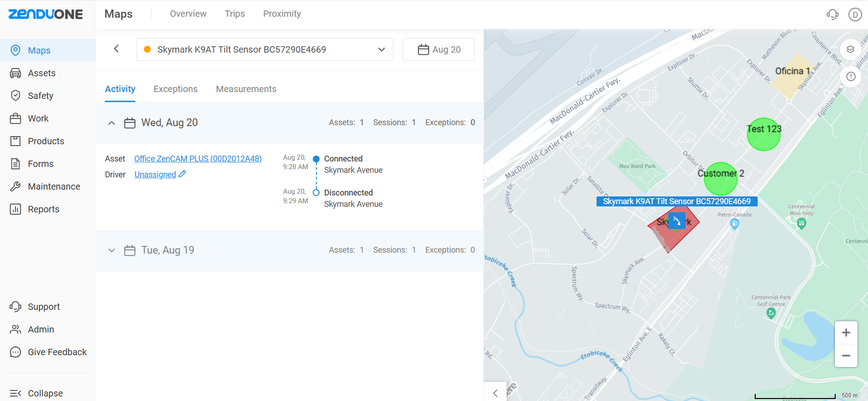Open the Measurements tab
868x401 pixels.
click(x=246, y=89)
